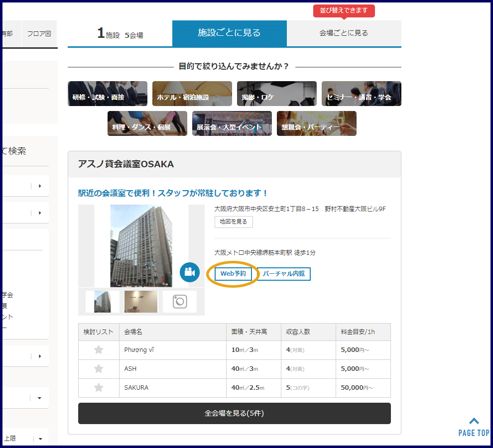This screenshot has height=448, width=493.
Task: View all venues with 全会場を見る(5件)
Action: 234,414
